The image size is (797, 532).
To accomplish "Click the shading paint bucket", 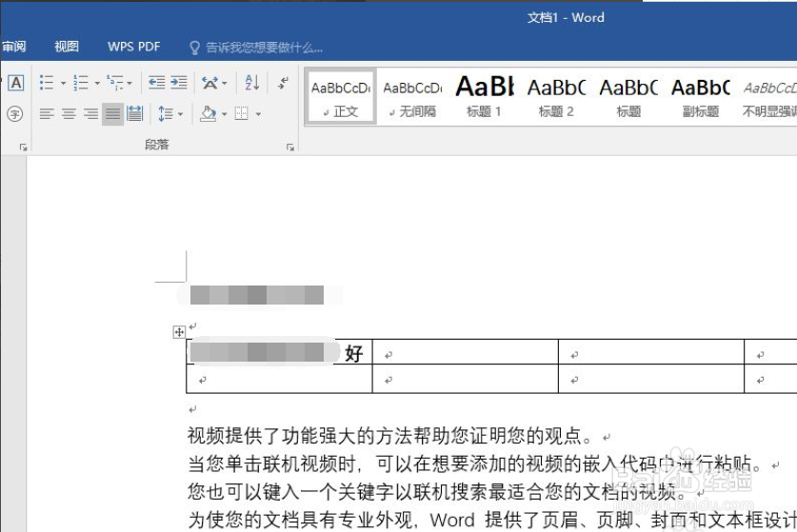I will (208, 113).
